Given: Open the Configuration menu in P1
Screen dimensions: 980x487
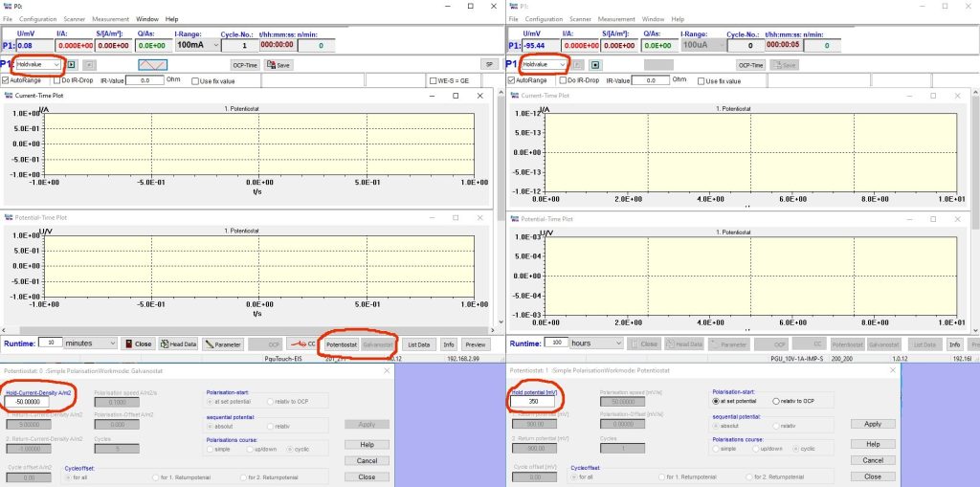Looking at the screenshot, I should 544,19.
